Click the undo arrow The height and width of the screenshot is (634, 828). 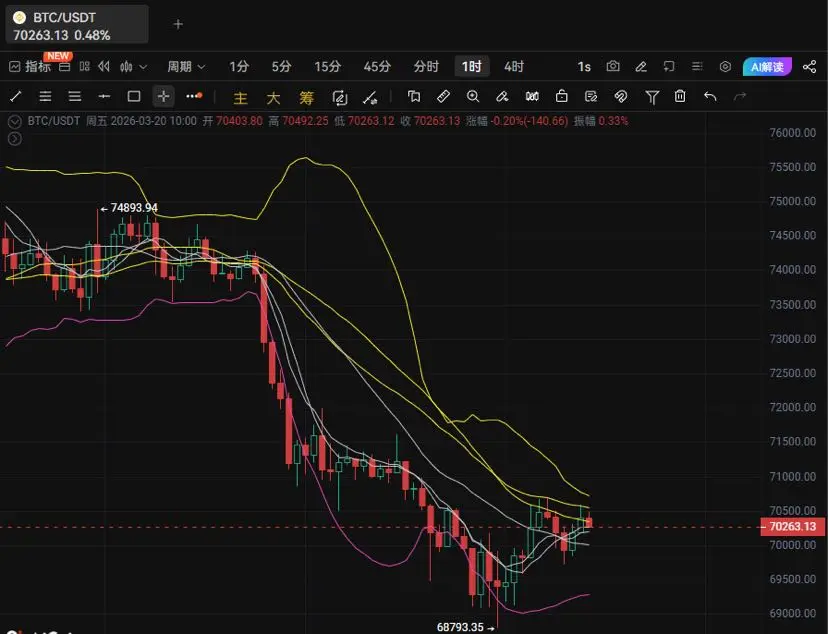[710, 96]
